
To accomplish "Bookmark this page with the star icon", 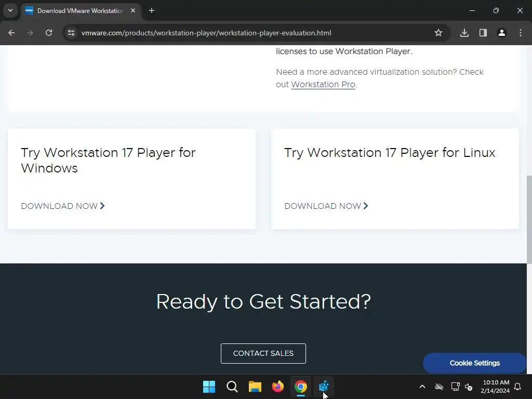I will pos(438,33).
